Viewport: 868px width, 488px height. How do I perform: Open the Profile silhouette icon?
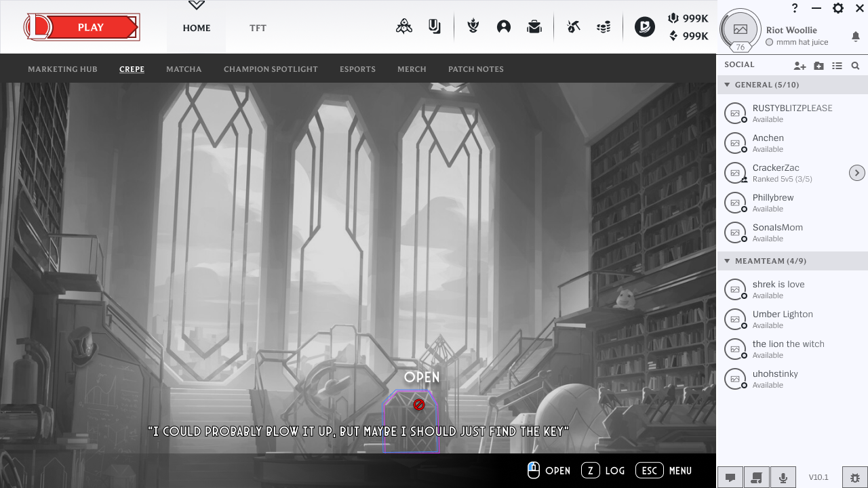click(x=504, y=27)
